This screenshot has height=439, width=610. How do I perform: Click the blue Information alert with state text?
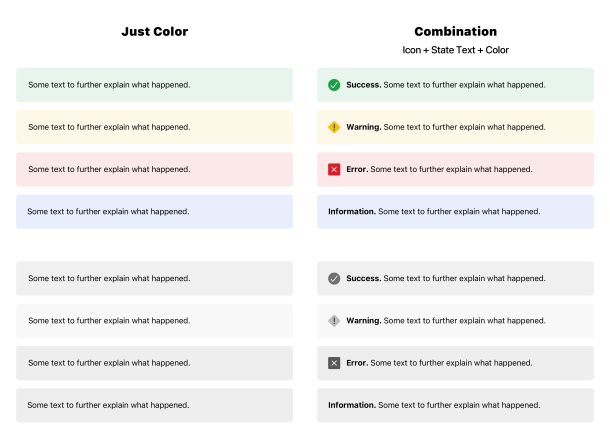tap(455, 212)
